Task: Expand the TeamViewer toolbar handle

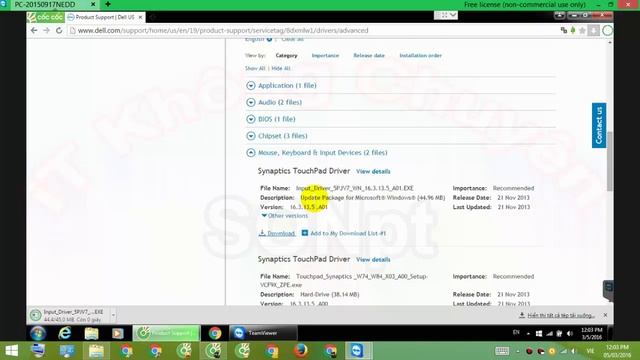Action: coord(446,15)
